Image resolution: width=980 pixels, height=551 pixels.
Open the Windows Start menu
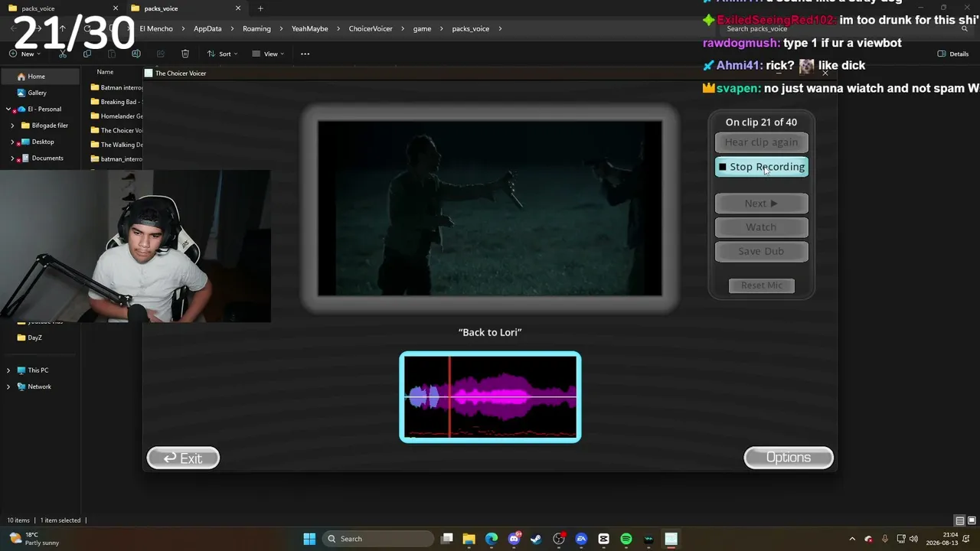309,539
